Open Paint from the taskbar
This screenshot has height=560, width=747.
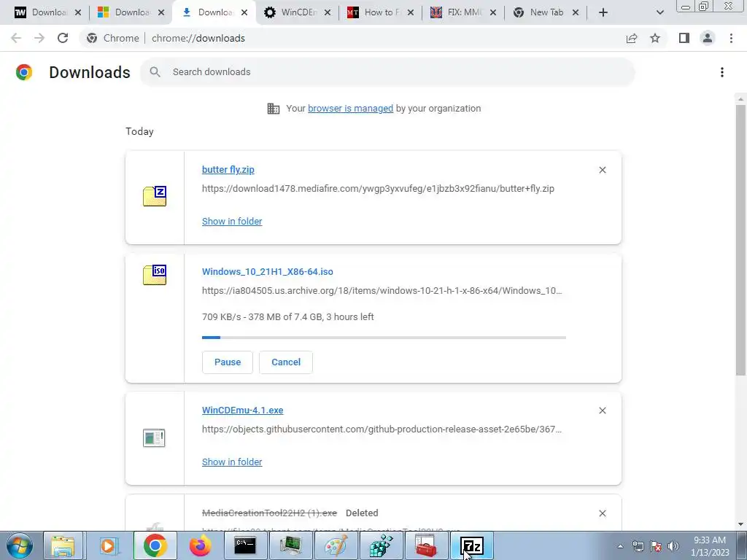(x=336, y=545)
